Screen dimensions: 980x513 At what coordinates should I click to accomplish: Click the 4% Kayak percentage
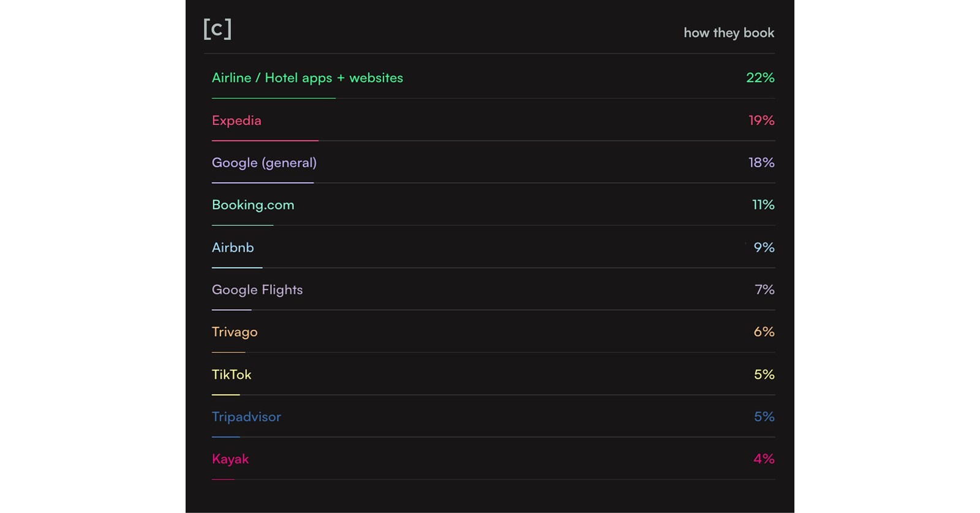[764, 459]
